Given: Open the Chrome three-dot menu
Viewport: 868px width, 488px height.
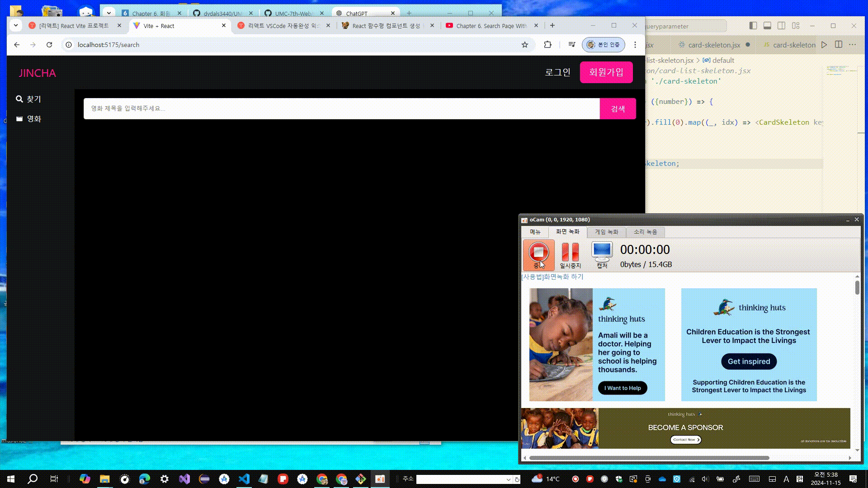Looking at the screenshot, I should [x=635, y=45].
